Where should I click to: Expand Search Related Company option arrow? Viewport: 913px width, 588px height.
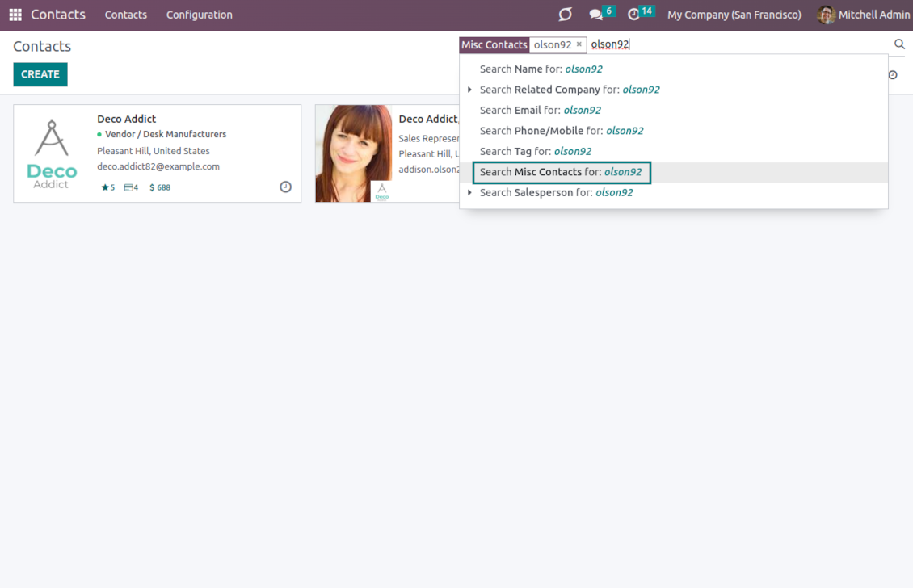469,90
